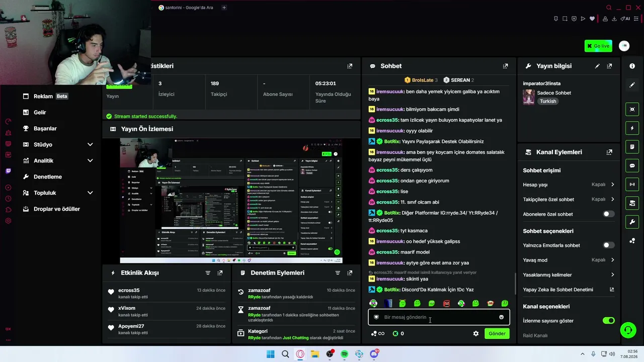Viewport: 644px width, 362px height.
Task: Click username ecross35 in activity feed
Action: pyautogui.click(x=129, y=290)
